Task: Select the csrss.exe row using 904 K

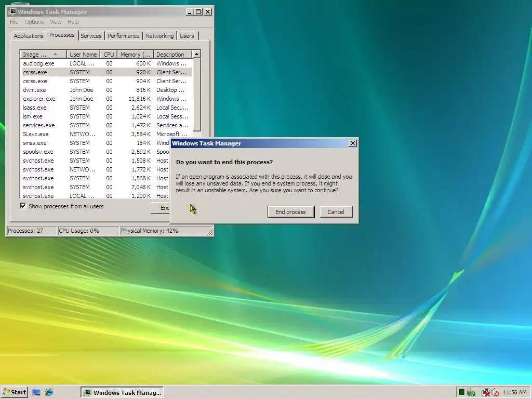Action: tap(106, 81)
